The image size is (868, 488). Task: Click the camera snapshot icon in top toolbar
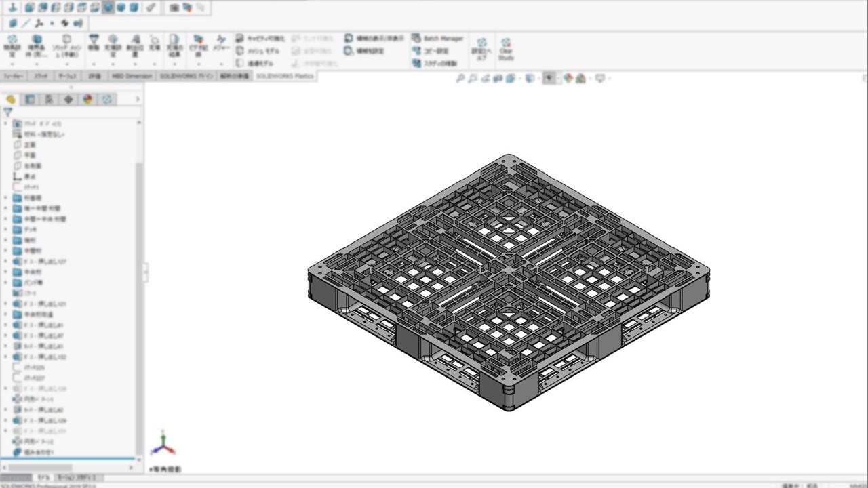174,7
